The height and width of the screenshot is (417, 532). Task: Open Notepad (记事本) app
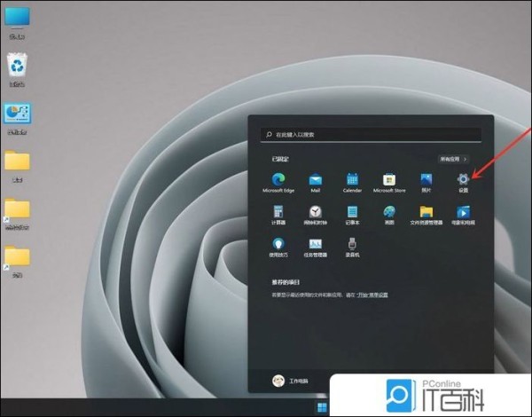(x=352, y=215)
